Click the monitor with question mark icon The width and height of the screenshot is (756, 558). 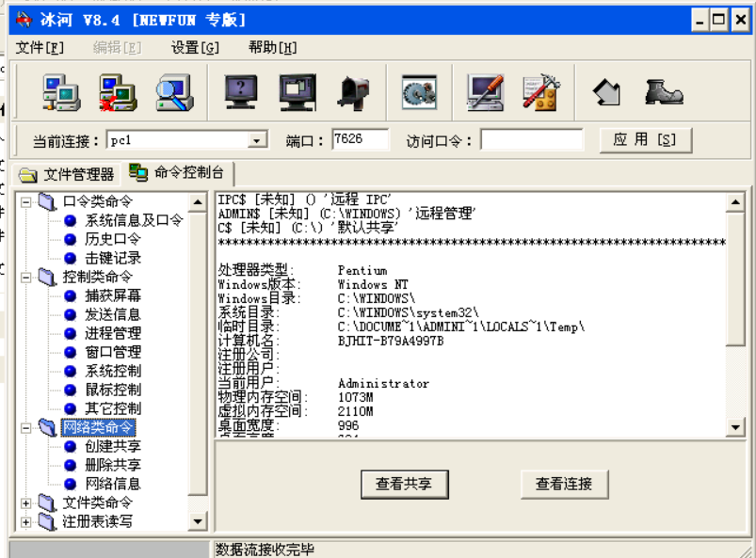coord(241,92)
